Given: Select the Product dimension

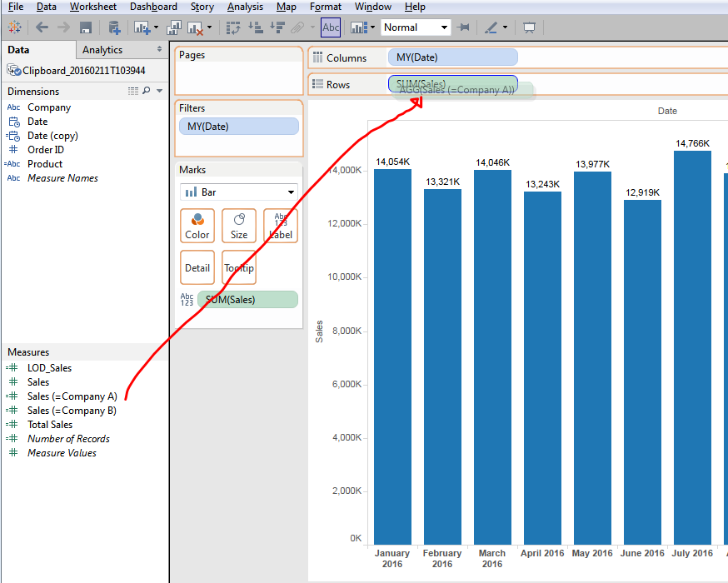Looking at the screenshot, I should 45,164.
